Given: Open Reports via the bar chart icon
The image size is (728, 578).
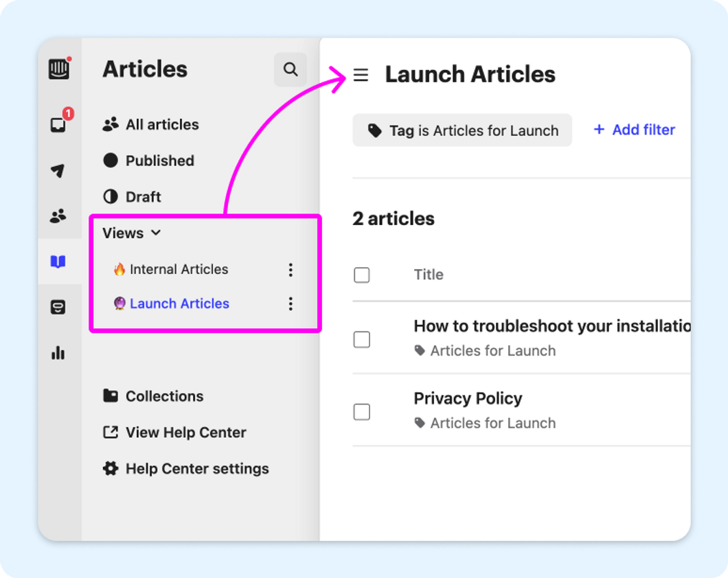Looking at the screenshot, I should tap(60, 353).
